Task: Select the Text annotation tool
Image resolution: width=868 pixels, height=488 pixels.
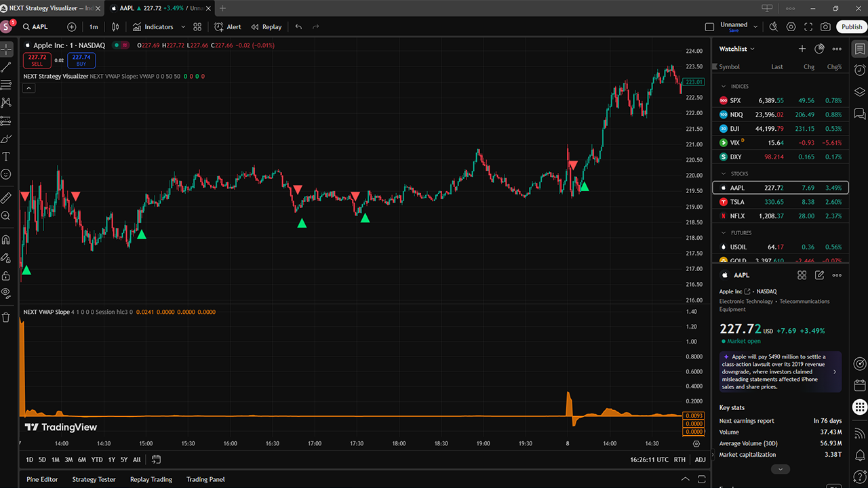Action: click(x=6, y=157)
